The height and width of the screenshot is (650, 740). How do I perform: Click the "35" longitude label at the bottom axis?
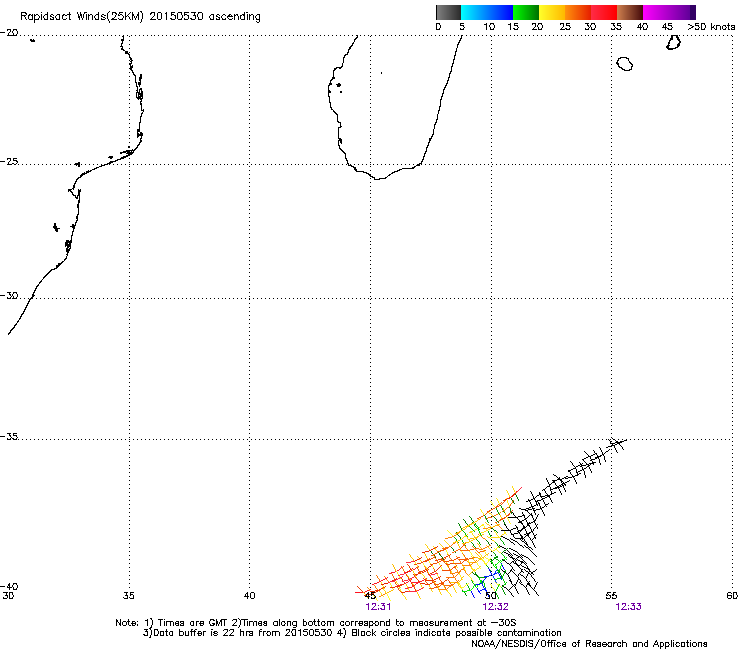click(x=128, y=596)
